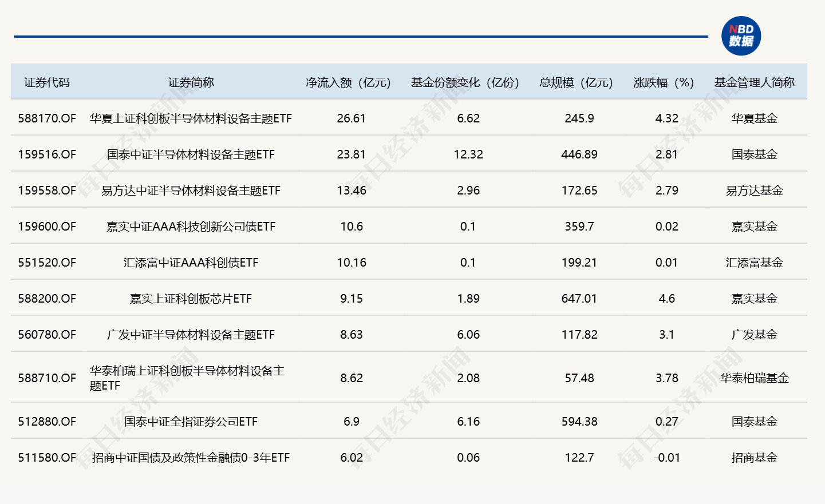Click code cell 588170.OF

click(47, 118)
